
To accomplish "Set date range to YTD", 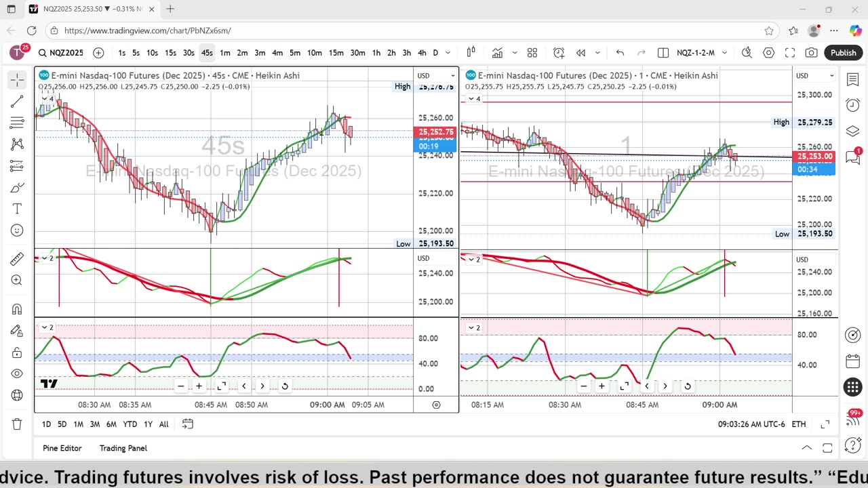I will coord(130,424).
